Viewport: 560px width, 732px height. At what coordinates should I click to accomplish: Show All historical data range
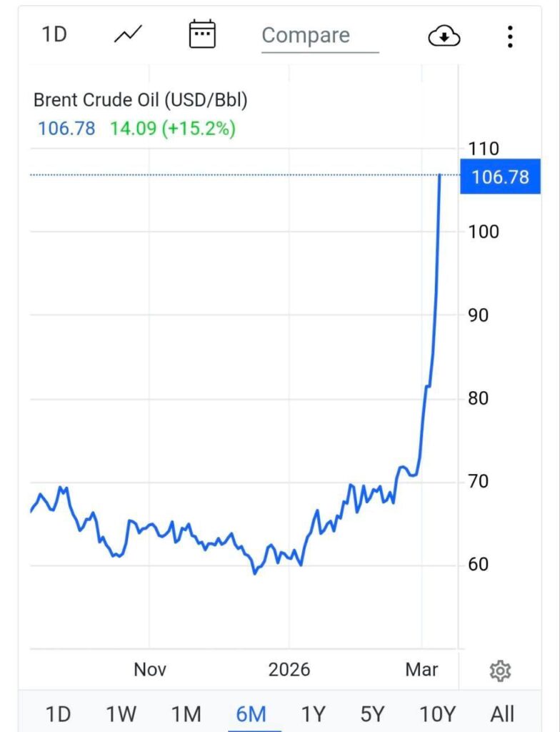pos(502,713)
